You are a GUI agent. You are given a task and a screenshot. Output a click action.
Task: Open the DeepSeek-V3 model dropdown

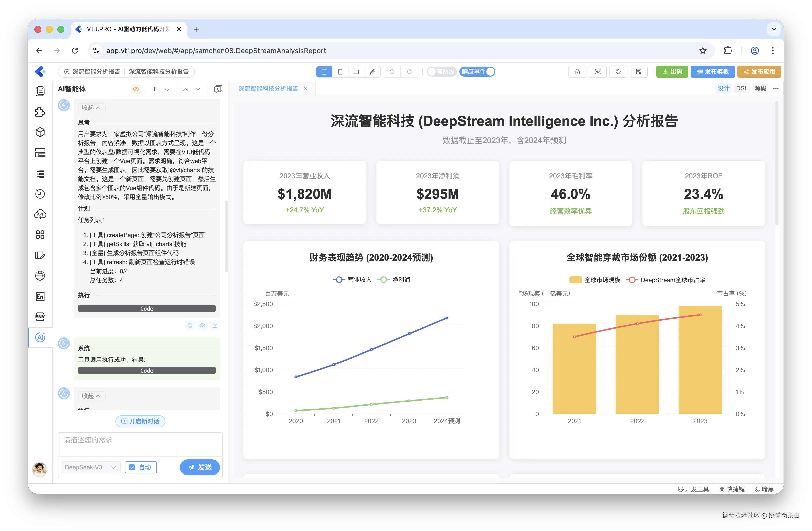pos(91,467)
